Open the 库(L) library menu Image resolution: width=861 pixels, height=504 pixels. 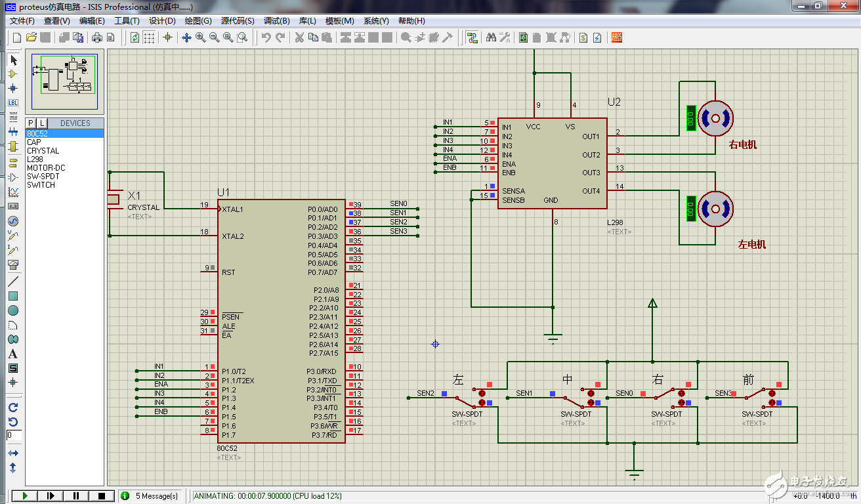click(308, 21)
